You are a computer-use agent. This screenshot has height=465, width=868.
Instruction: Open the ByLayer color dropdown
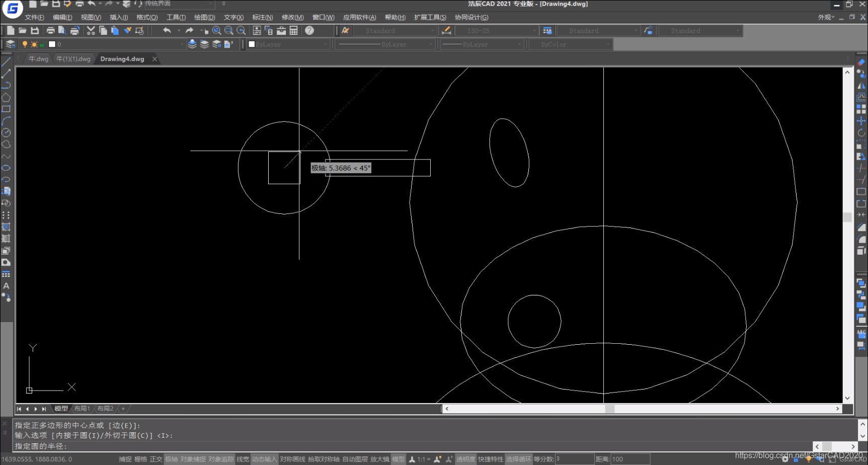[x=288, y=44]
